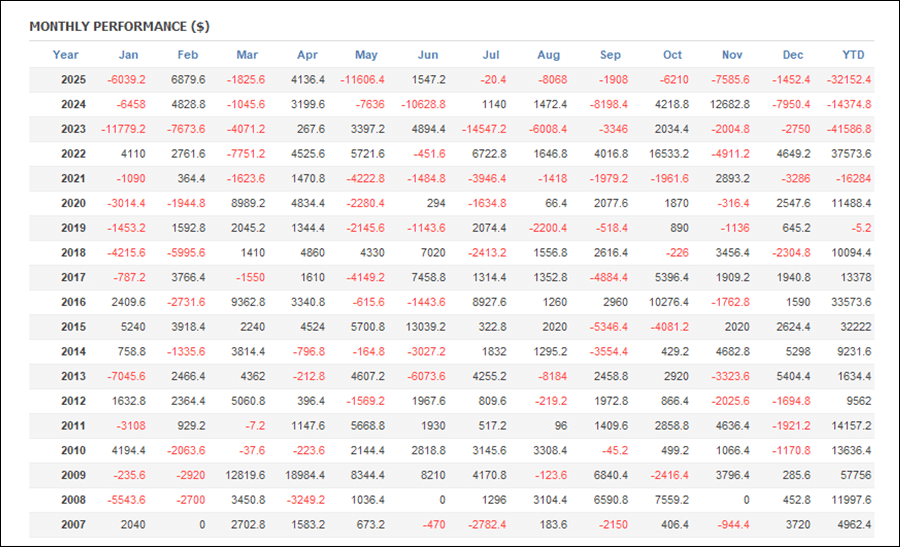Click the YTD column header
The height and width of the screenshot is (547, 900).
[853, 55]
